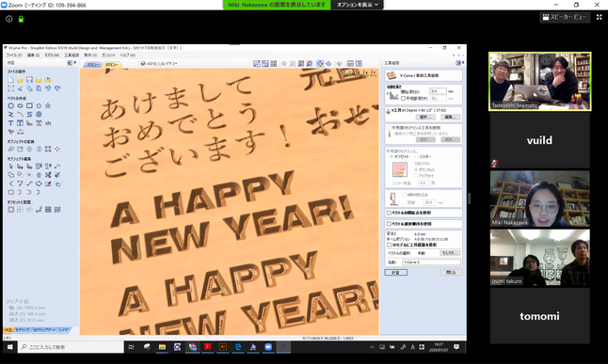Click the lifebuoy-shaped transform icon
608x364 pixels.
click(57, 149)
